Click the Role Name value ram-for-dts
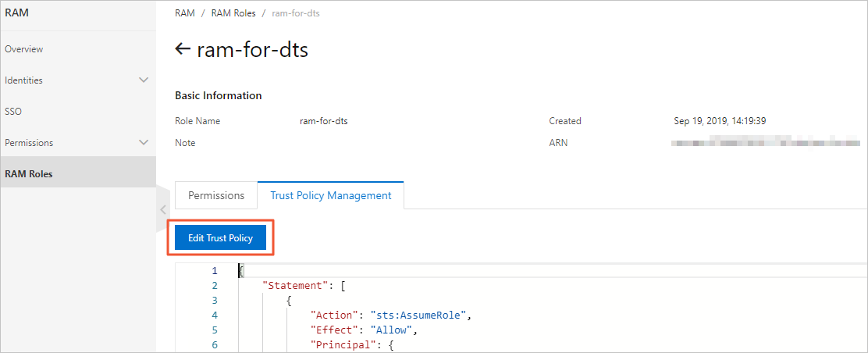 pos(324,121)
